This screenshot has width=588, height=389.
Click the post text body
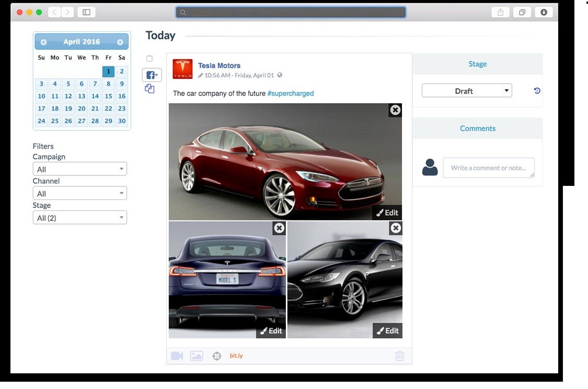point(244,93)
